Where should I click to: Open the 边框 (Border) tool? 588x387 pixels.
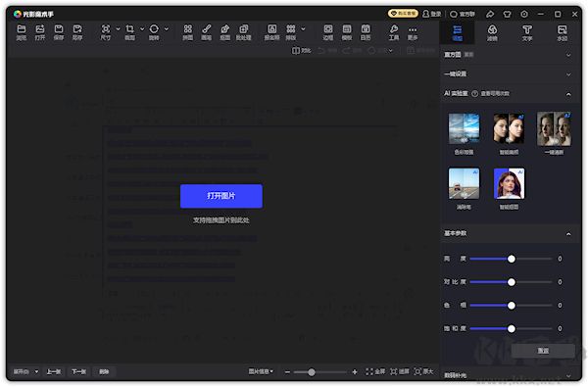pyautogui.click(x=328, y=32)
